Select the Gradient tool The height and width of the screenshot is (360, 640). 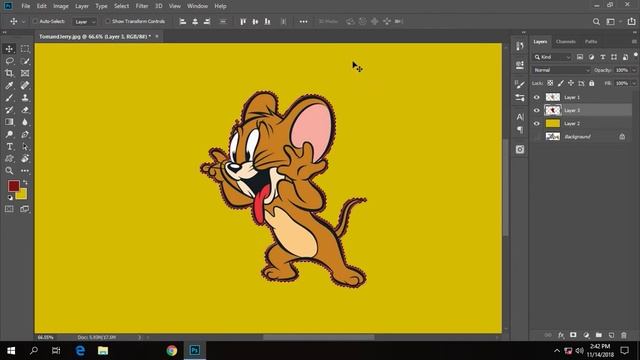click(x=9, y=122)
